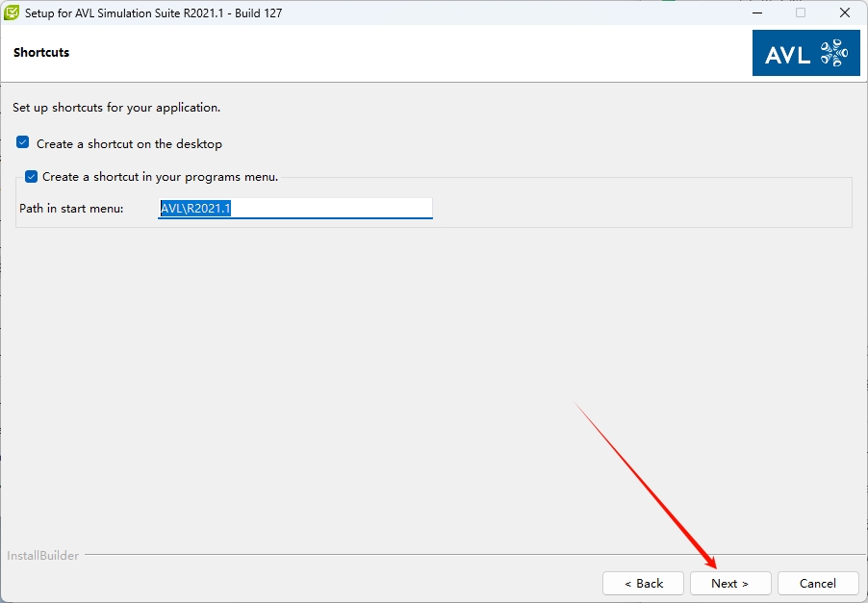The image size is (868, 603).
Task: Minimize the setup window
Action: coord(755,13)
